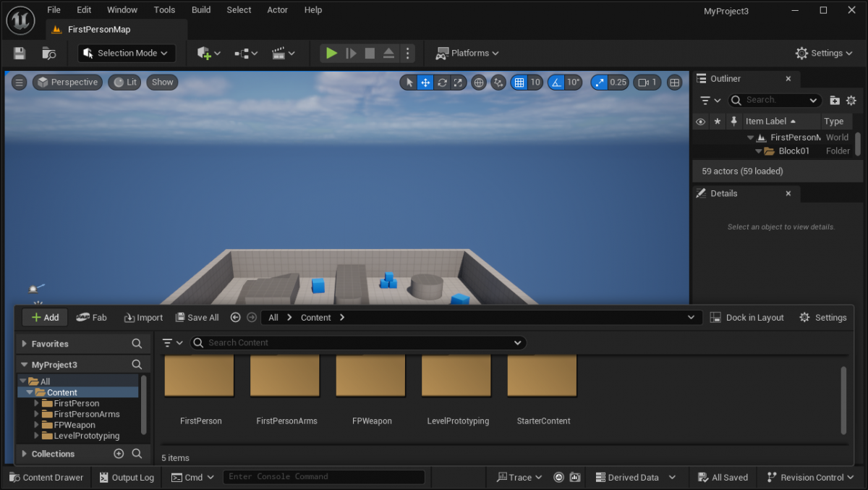Open the Build menu

(x=201, y=10)
